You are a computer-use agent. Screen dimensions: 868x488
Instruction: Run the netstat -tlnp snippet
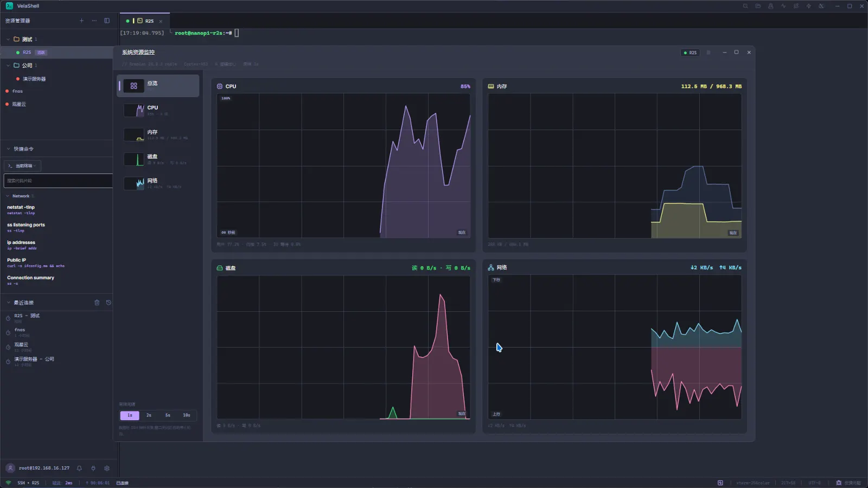57,210
